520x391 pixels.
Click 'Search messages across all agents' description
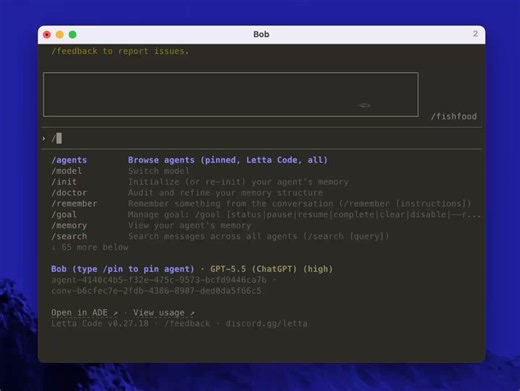point(259,236)
